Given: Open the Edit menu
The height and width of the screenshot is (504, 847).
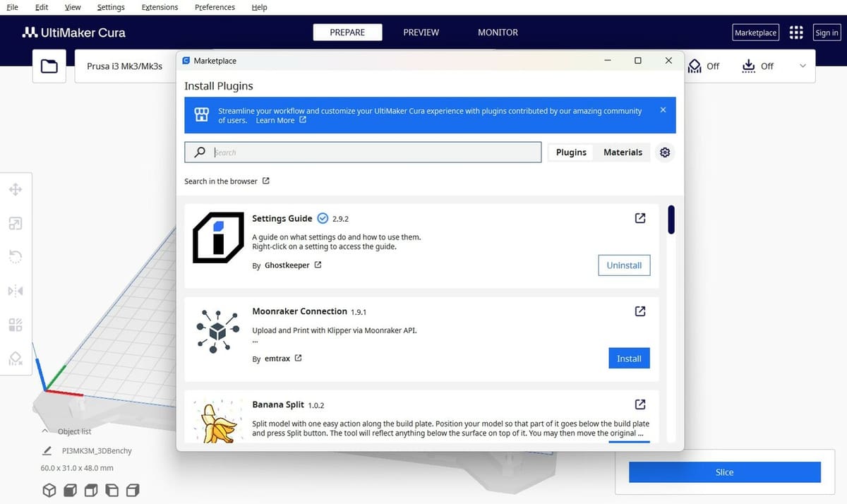Looking at the screenshot, I should 42,7.
